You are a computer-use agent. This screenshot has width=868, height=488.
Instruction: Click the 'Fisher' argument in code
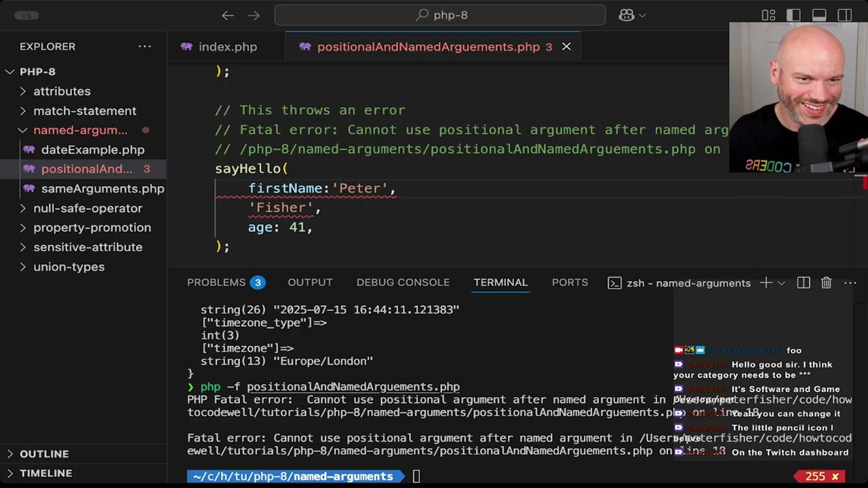point(281,208)
